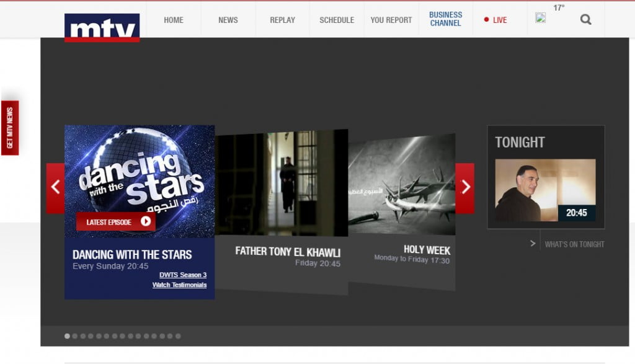This screenshot has width=635, height=364.
Task: Start the Live stream
Action: [x=496, y=20]
